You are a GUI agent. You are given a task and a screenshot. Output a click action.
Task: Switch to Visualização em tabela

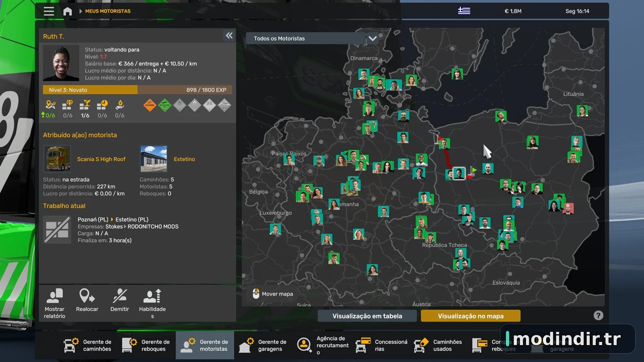[x=367, y=316]
